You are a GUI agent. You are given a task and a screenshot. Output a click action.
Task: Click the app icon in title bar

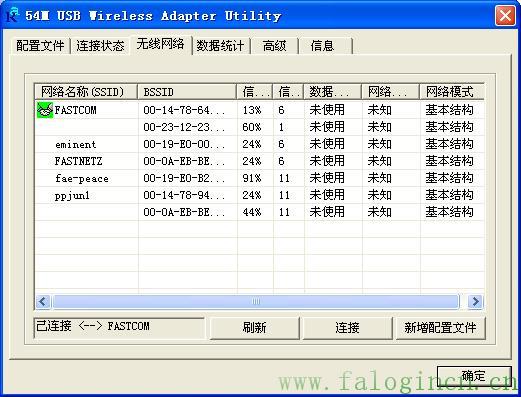pos(13,15)
